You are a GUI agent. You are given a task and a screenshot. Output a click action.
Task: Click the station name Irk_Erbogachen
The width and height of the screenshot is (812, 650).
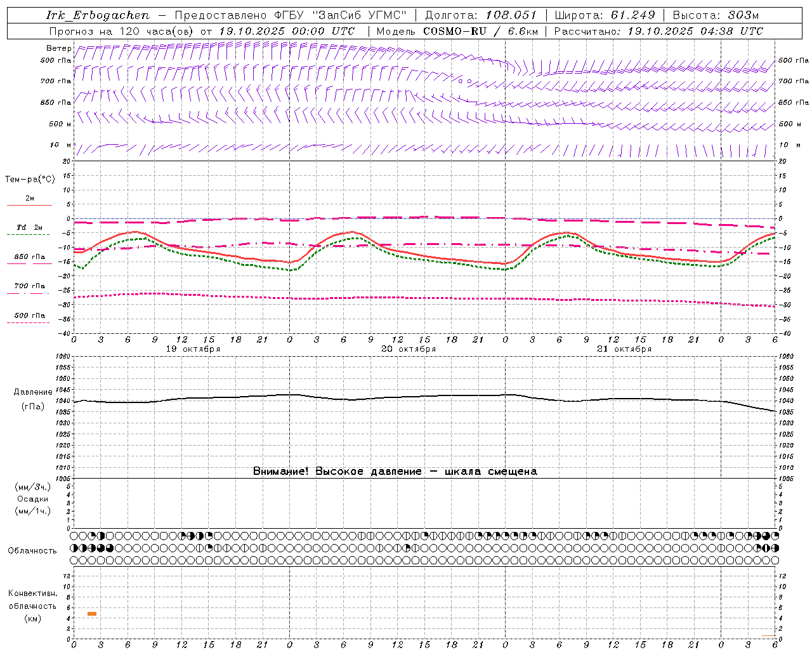click(98, 15)
